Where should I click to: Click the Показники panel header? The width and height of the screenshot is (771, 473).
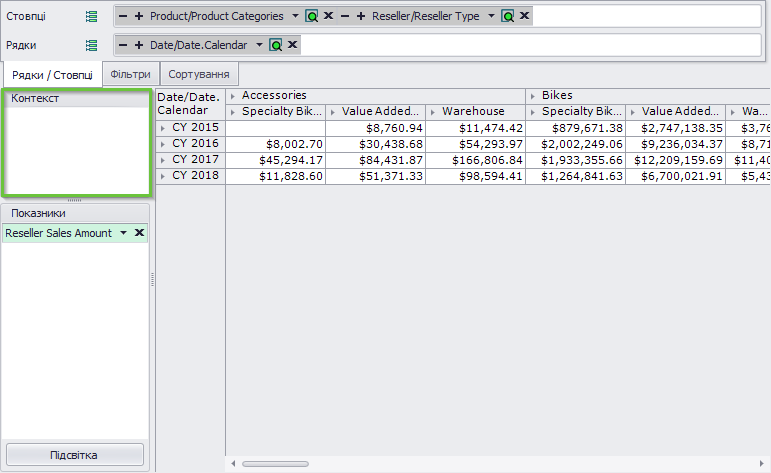point(75,213)
